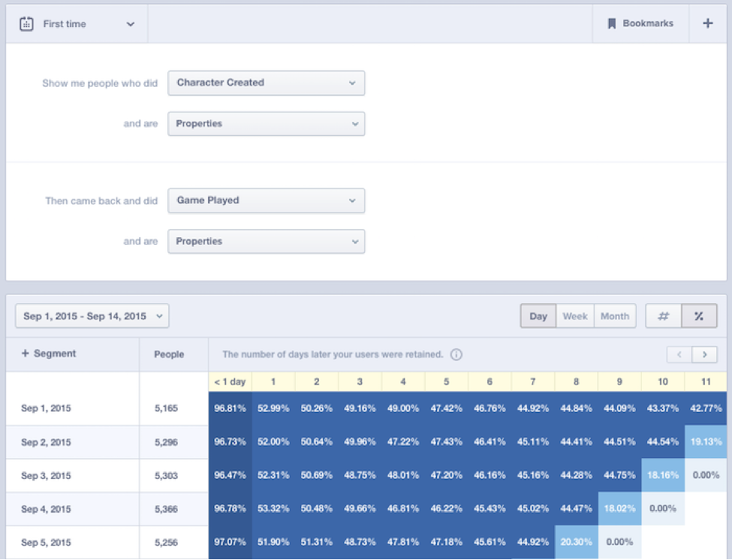Image resolution: width=732 pixels, height=560 pixels.
Task: Click the calendar report icon beside First time
Action: pyautogui.click(x=26, y=23)
